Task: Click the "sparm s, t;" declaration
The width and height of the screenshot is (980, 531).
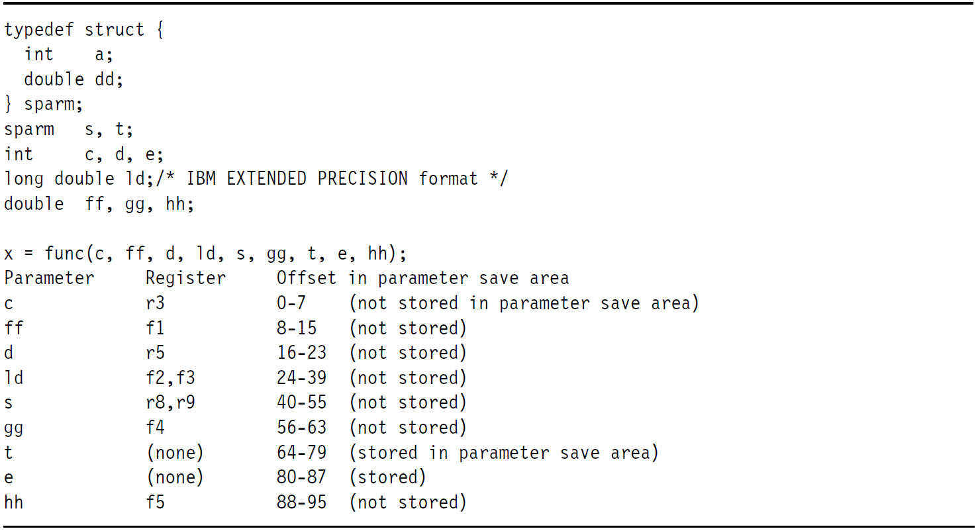Action: click(68, 129)
